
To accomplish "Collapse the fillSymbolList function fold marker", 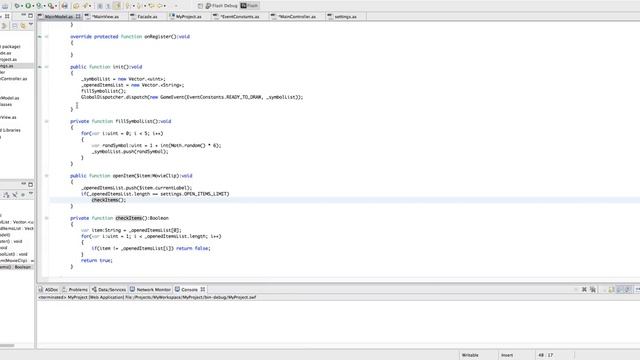I will click(47, 121).
